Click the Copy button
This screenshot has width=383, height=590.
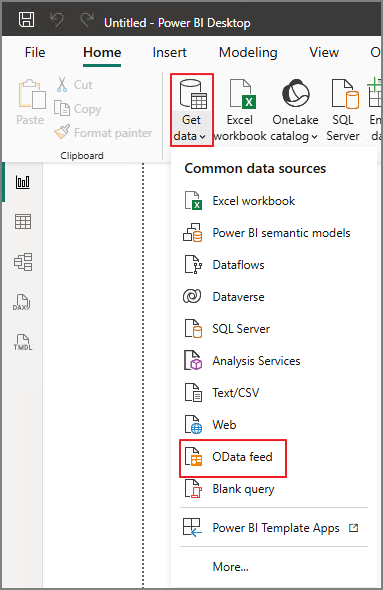[78, 109]
